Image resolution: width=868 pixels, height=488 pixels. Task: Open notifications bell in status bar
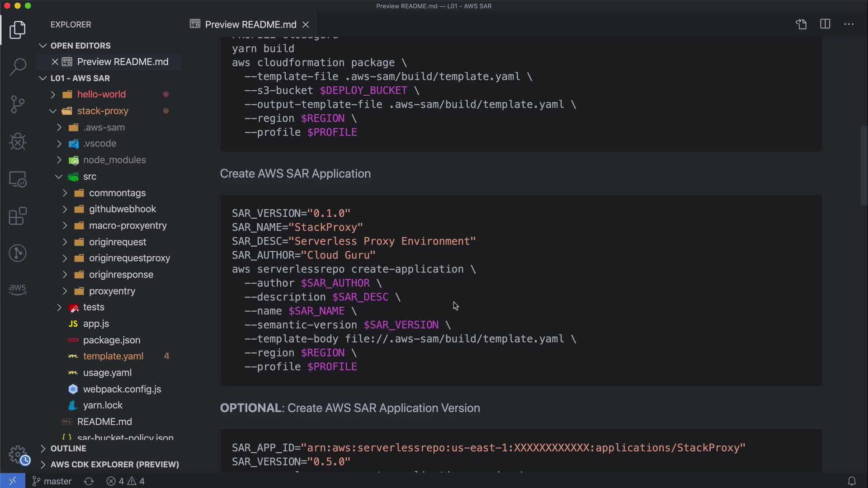[x=852, y=481]
